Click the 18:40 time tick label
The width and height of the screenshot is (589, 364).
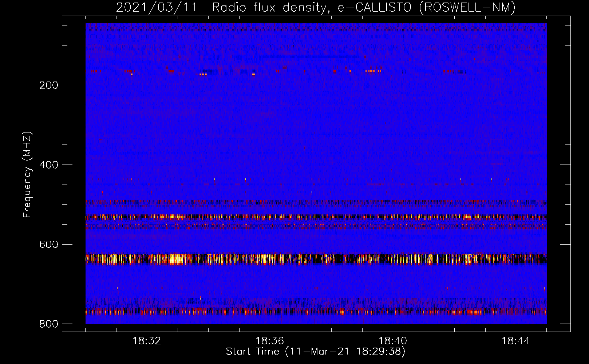click(393, 341)
